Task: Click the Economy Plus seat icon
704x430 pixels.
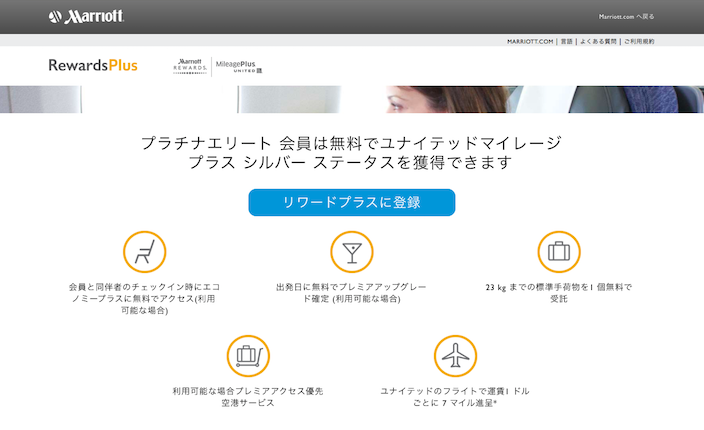Action: (145, 252)
